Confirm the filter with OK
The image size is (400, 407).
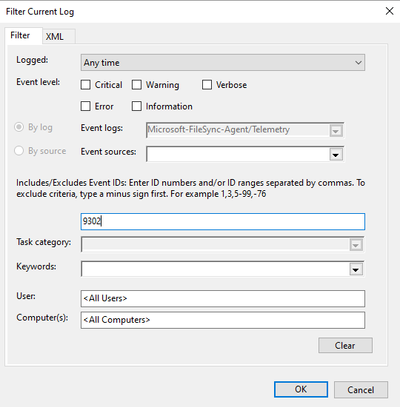(x=301, y=389)
